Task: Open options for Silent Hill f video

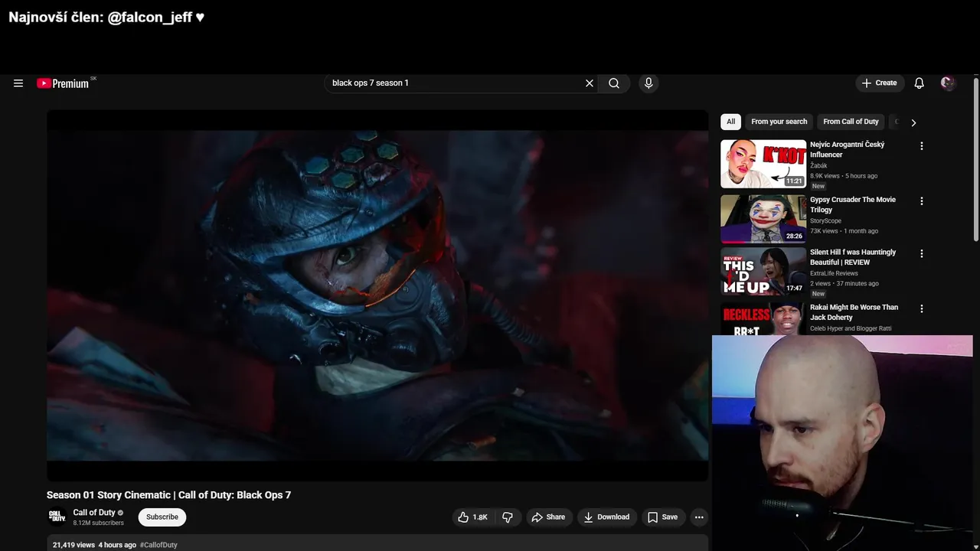Action: click(922, 253)
